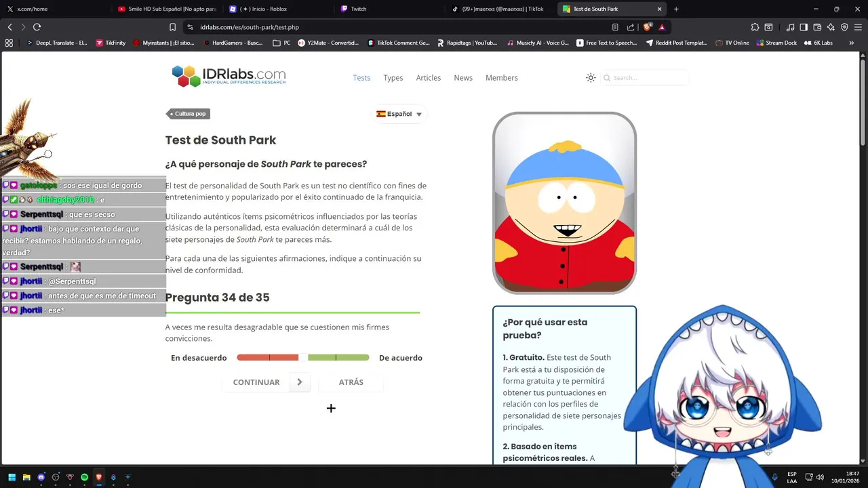Open the Members menu item
The width and height of the screenshot is (868, 488).
pos(502,78)
